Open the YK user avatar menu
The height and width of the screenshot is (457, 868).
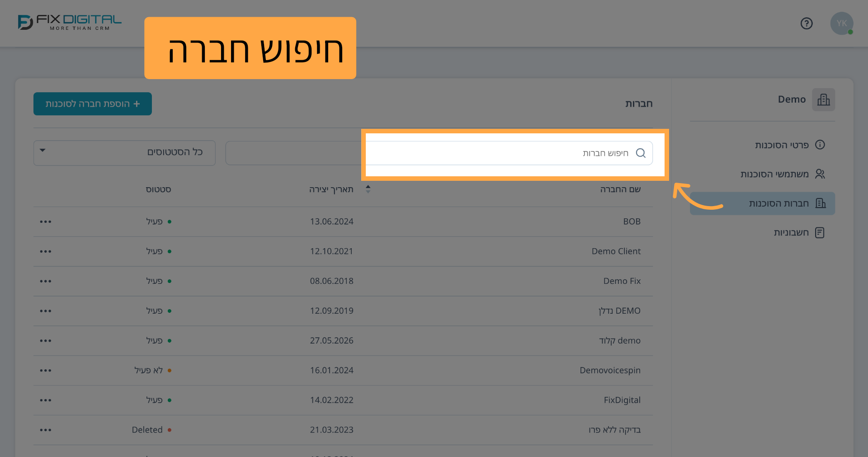coord(841,24)
